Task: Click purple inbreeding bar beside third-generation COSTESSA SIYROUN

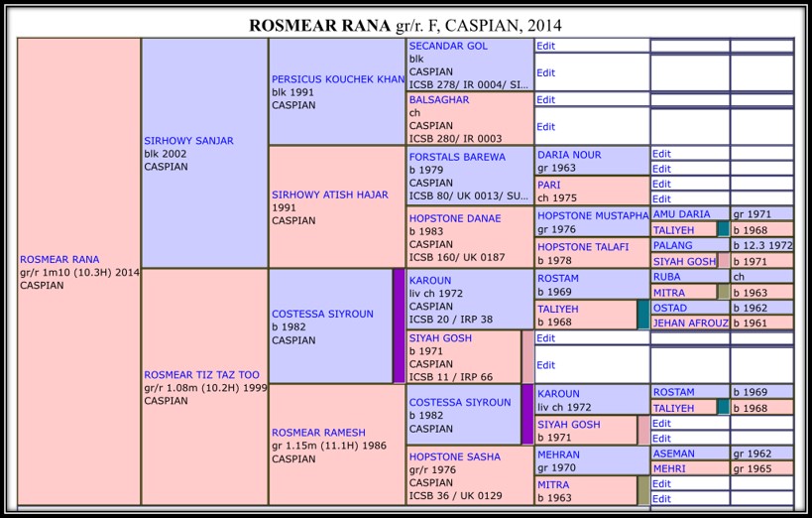Action: (x=527, y=414)
